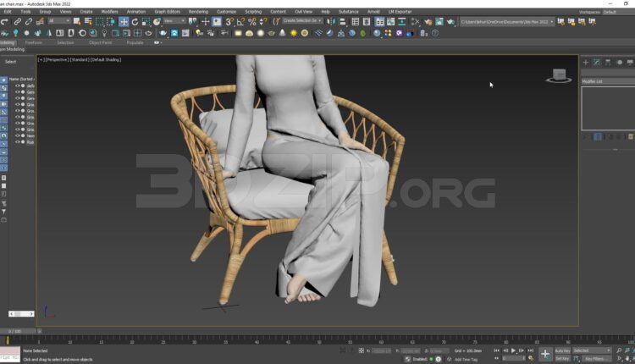Image resolution: width=635 pixels, height=364 pixels.
Task: Toggle the Enabled green indicator
Action: pos(431,359)
